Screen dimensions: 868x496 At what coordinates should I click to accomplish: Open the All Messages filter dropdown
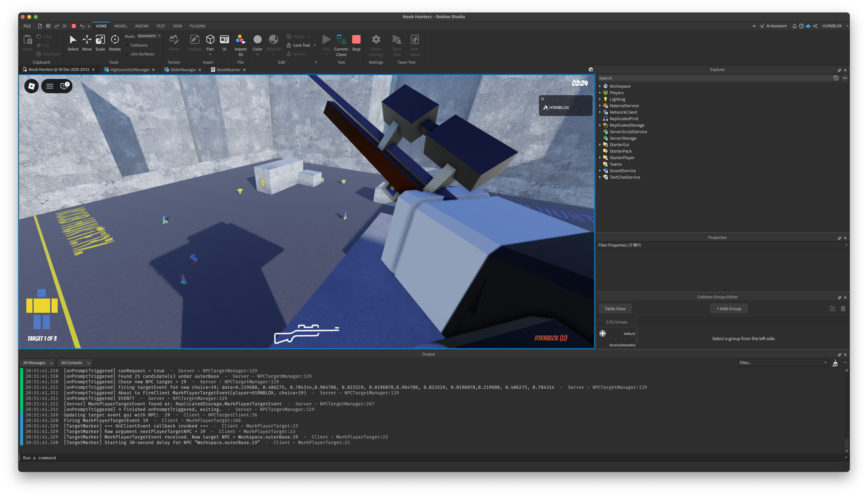(37, 363)
